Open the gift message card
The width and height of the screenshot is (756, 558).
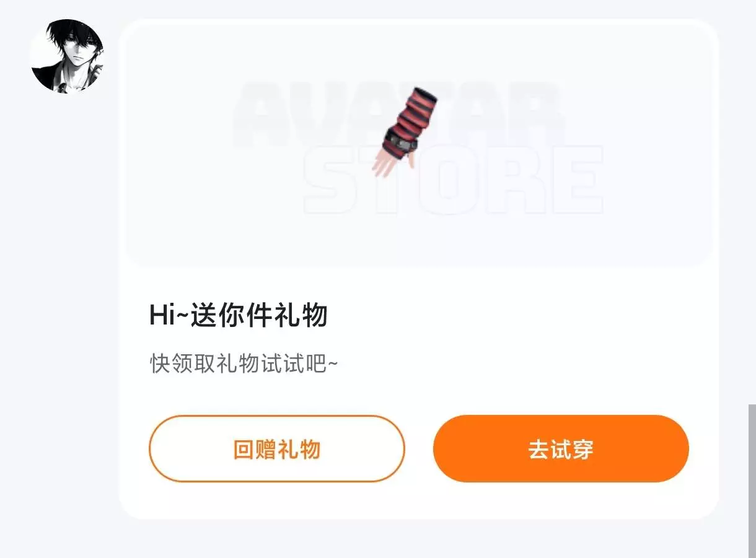tap(418, 269)
